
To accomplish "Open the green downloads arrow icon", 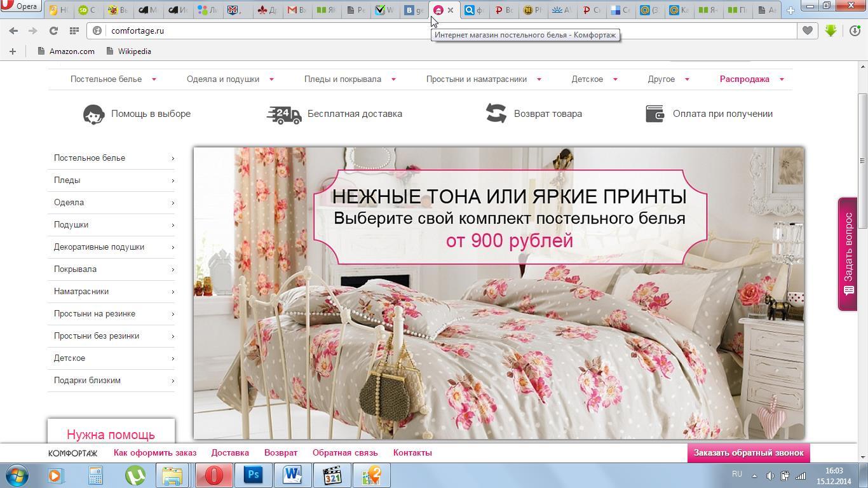I will pos(831,30).
